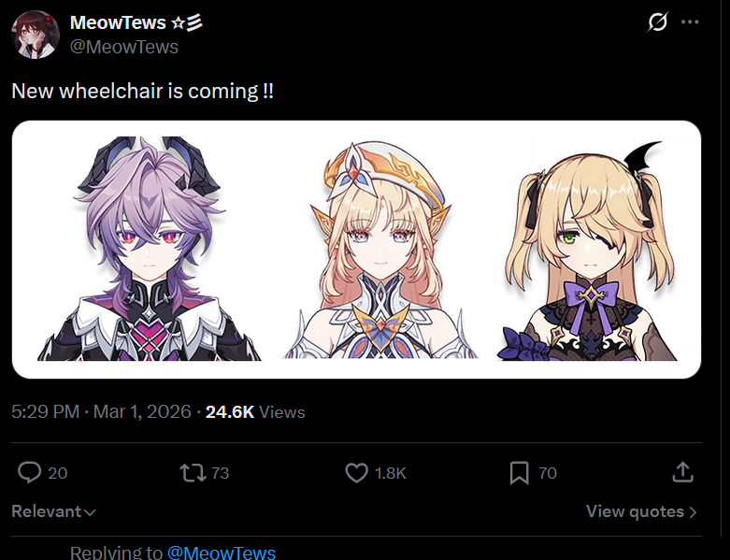The width and height of the screenshot is (730, 560).
Task: Open View quotes link
Action: 641,511
